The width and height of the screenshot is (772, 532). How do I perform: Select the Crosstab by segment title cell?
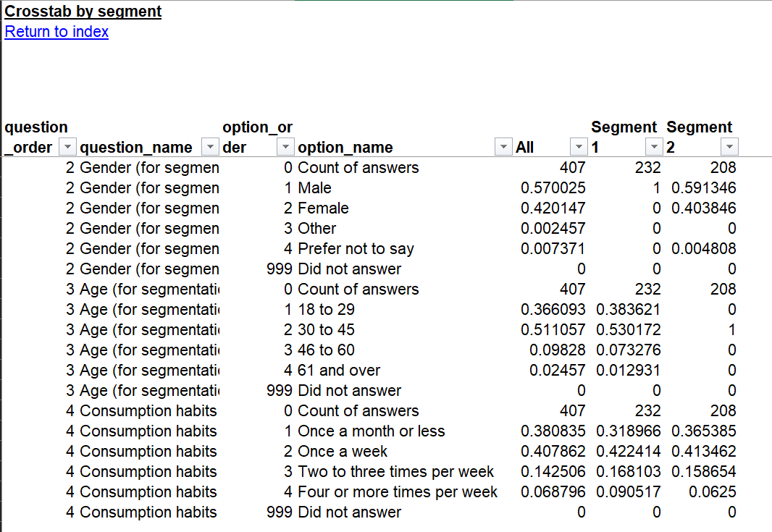pyautogui.click(x=83, y=12)
